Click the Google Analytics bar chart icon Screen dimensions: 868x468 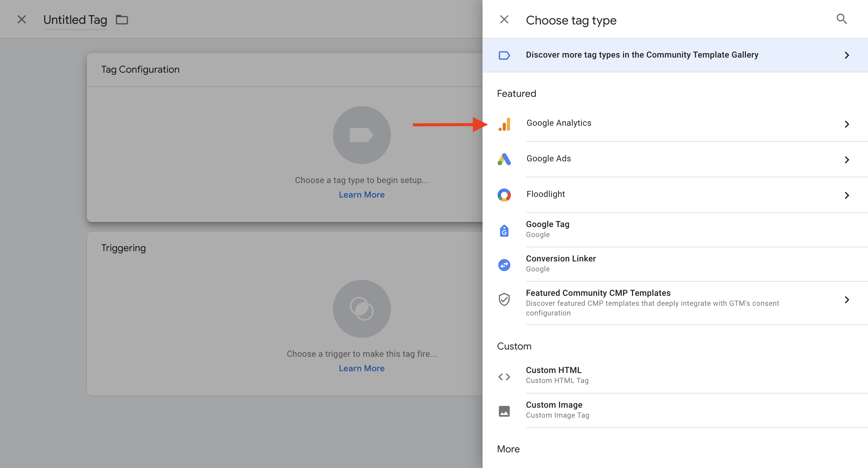[x=504, y=124]
